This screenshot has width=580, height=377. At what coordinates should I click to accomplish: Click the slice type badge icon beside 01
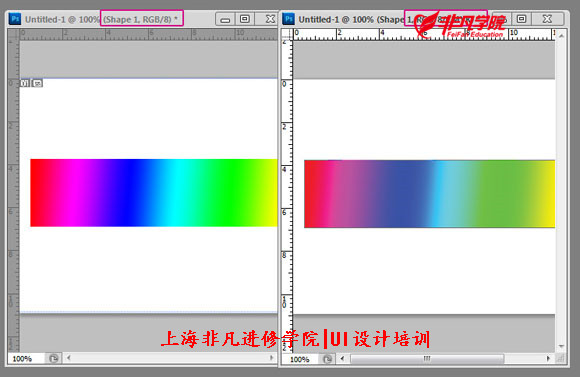coord(37,83)
